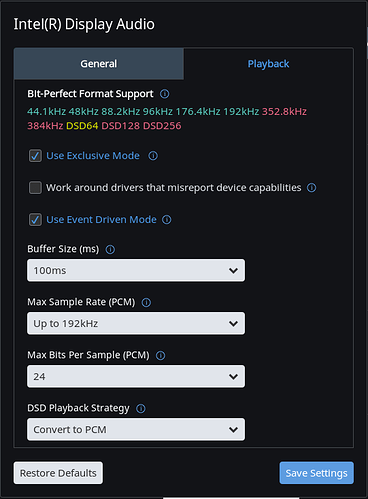Open info icon for misreport device capabilities

click(311, 188)
